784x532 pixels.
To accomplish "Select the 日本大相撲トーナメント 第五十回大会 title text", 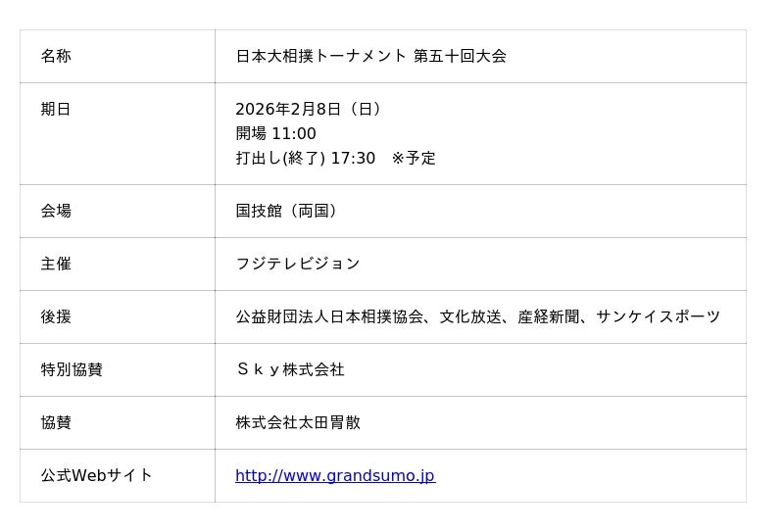I will [370, 57].
